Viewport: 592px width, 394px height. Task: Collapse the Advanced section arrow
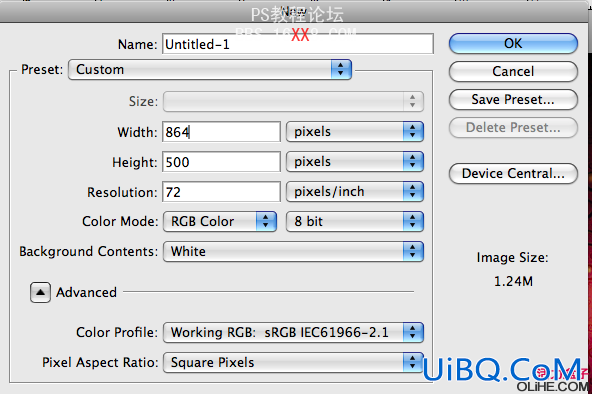40,292
